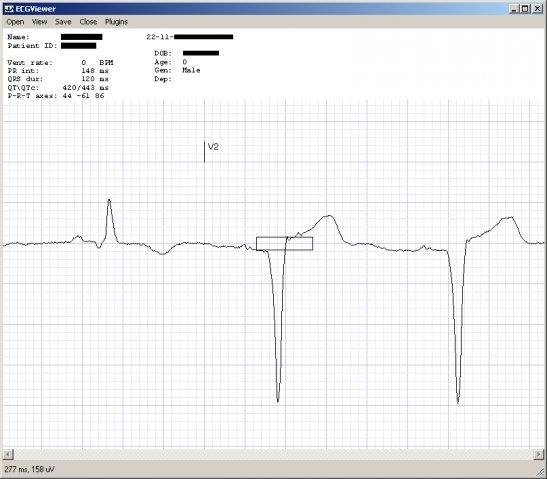
Task: Click the window resize grip corner
Action: 541,474
